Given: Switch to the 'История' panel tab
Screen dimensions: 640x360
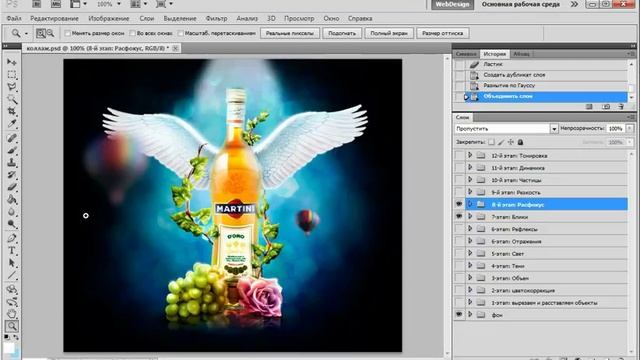Looking at the screenshot, I should click(x=495, y=54).
